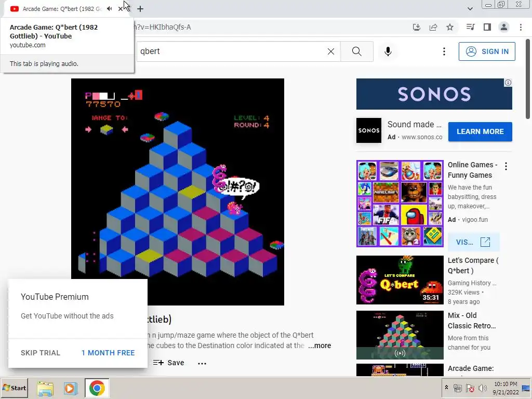Open the tab search chevron
The image size is (532, 399).
[x=470, y=9]
